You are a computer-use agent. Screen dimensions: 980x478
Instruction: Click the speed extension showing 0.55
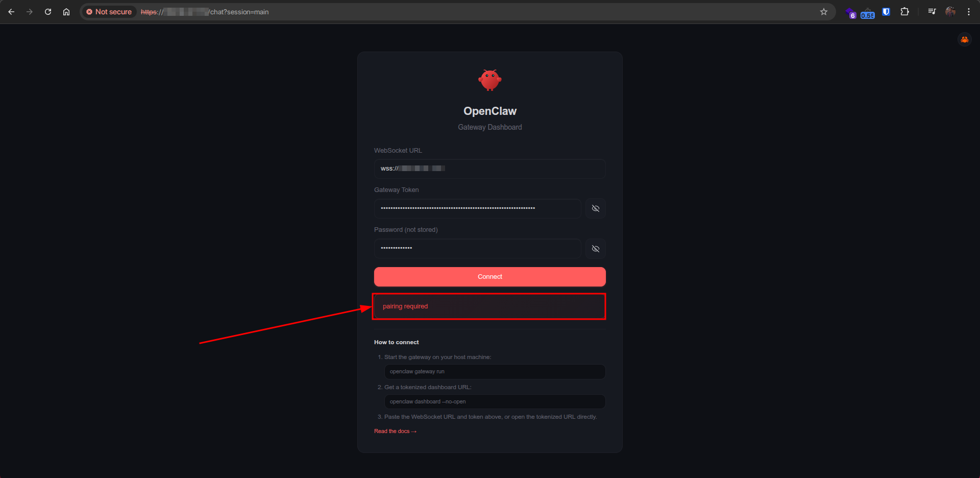(x=867, y=13)
